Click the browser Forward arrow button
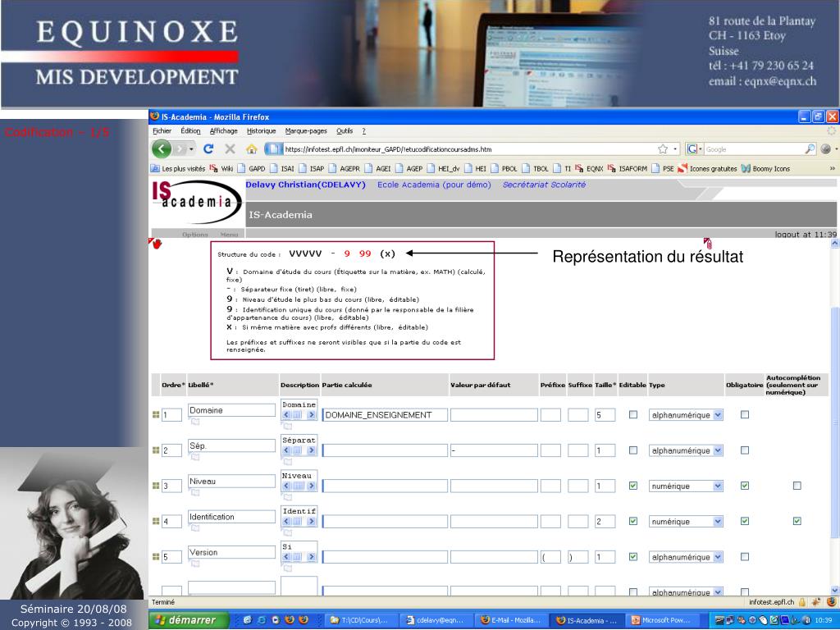 pyautogui.click(x=180, y=149)
